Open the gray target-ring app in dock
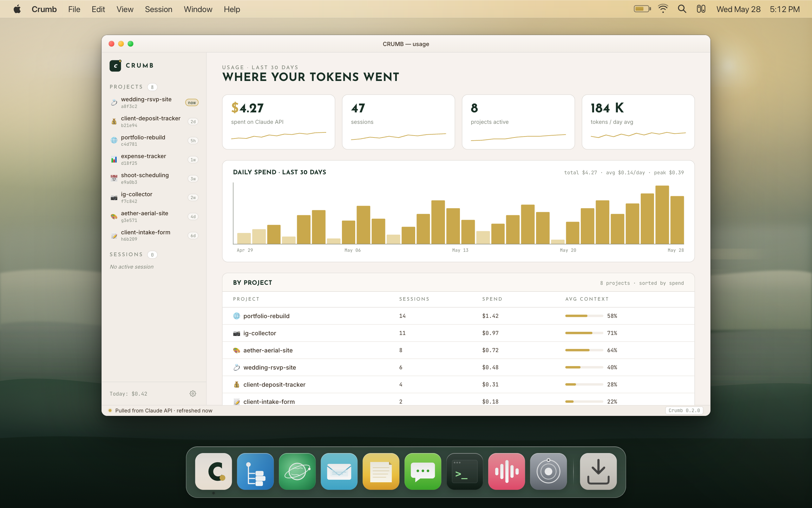The width and height of the screenshot is (812, 508). coord(548,471)
